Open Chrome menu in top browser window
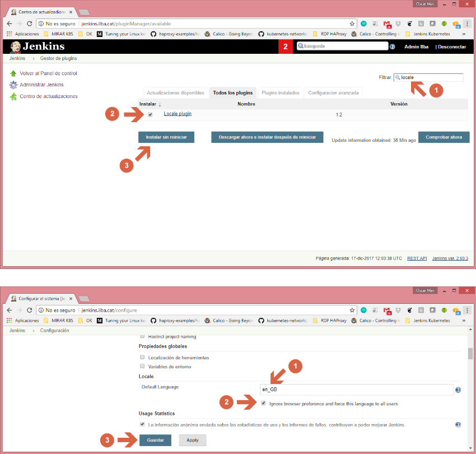This screenshot has height=454, width=476. coord(467,24)
